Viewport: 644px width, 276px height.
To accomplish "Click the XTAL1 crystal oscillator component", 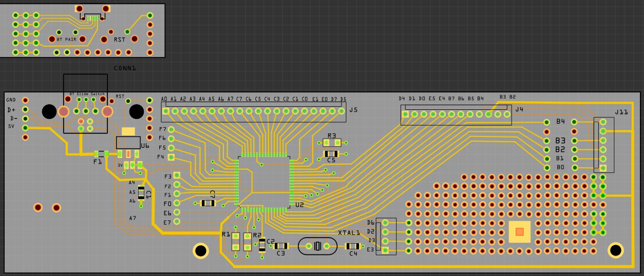I will tap(317, 246).
